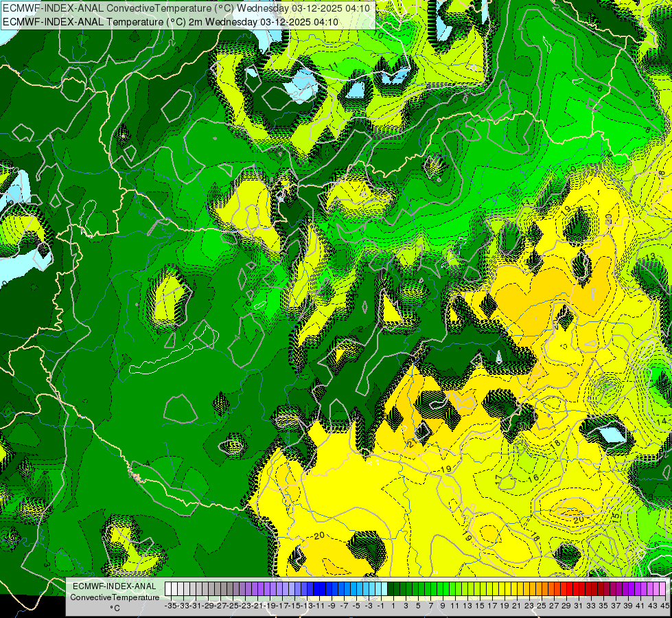Click the legend scale value -9
Image resolution: width=672 pixels, height=618 pixels.
[x=332, y=606]
